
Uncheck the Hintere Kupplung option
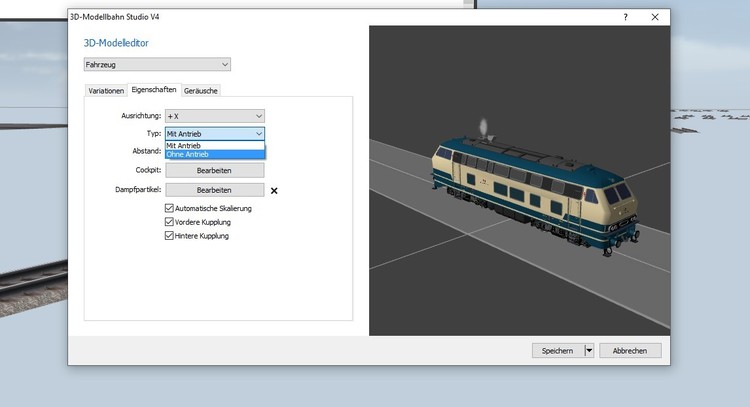[x=169, y=236]
